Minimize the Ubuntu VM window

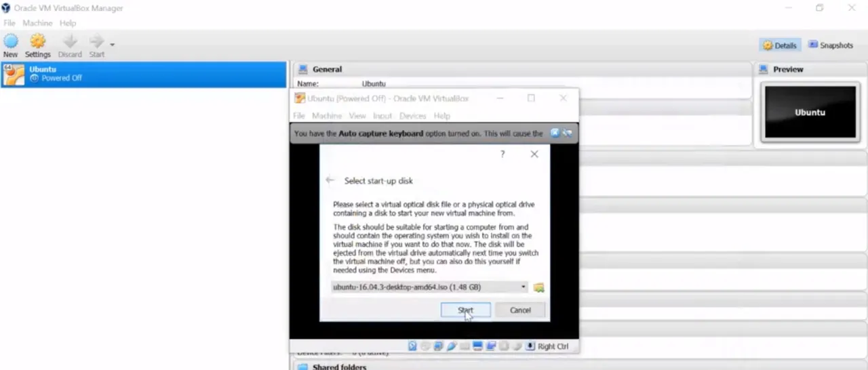[500, 98]
